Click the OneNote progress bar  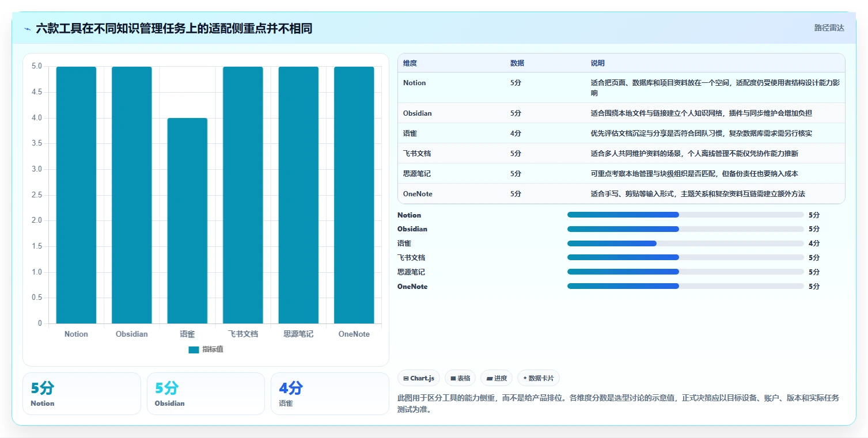click(x=685, y=286)
